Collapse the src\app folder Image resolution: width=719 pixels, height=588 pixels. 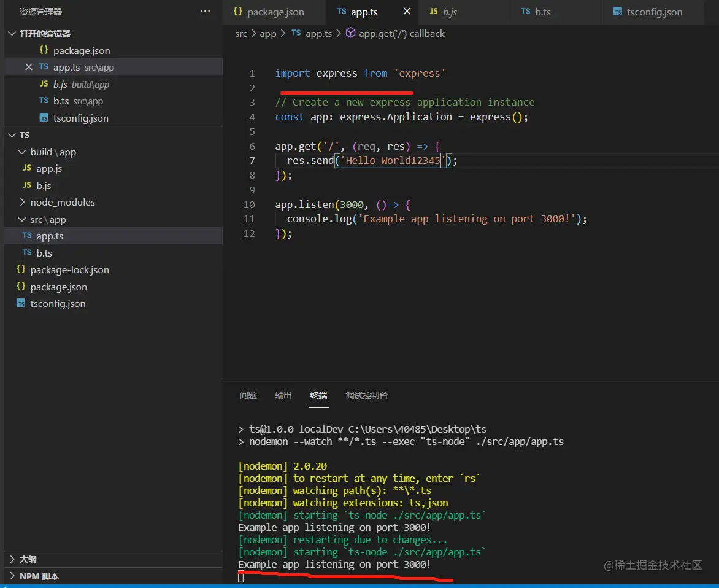point(21,219)
